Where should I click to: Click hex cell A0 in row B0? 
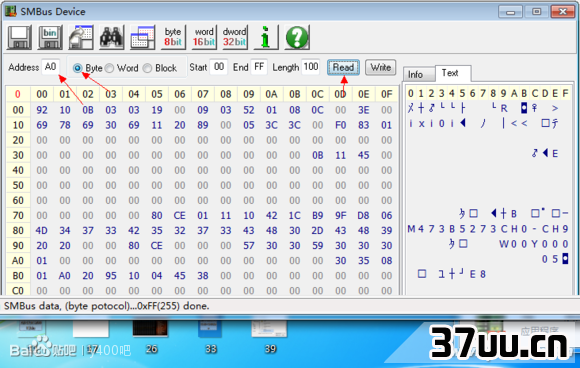(x=65, y=276)
